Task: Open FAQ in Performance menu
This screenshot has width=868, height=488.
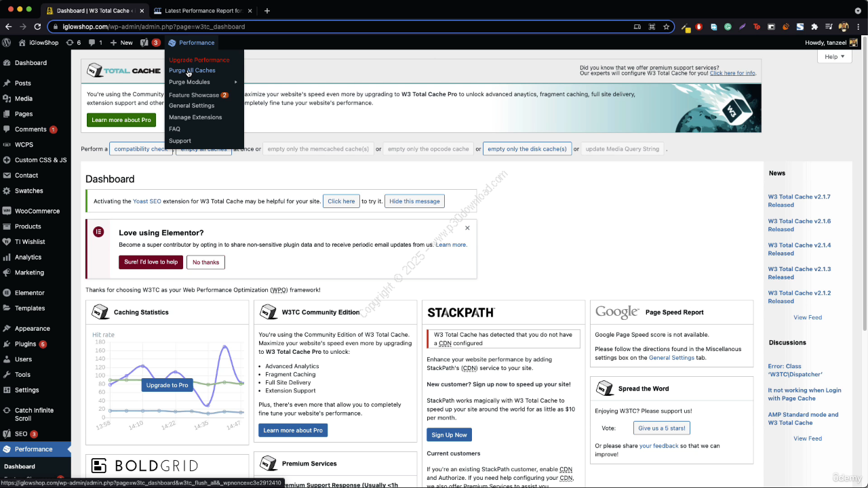Action: [174, 129]
